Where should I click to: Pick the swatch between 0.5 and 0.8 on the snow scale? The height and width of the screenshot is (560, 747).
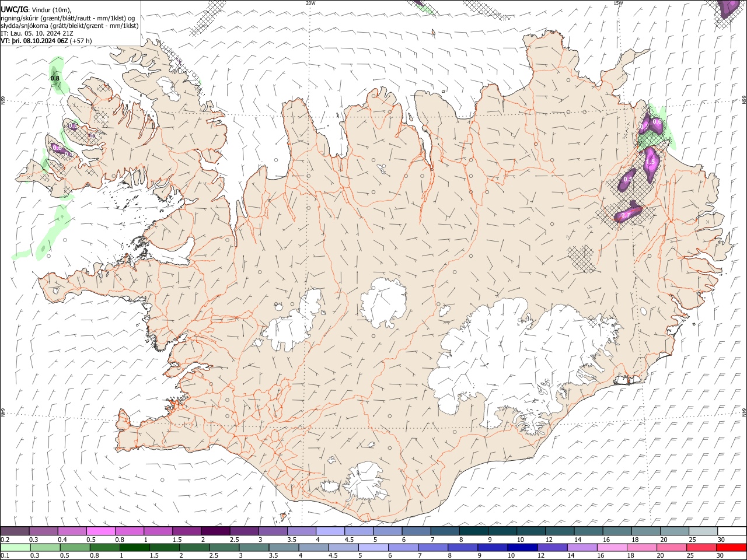pos(100,531)
